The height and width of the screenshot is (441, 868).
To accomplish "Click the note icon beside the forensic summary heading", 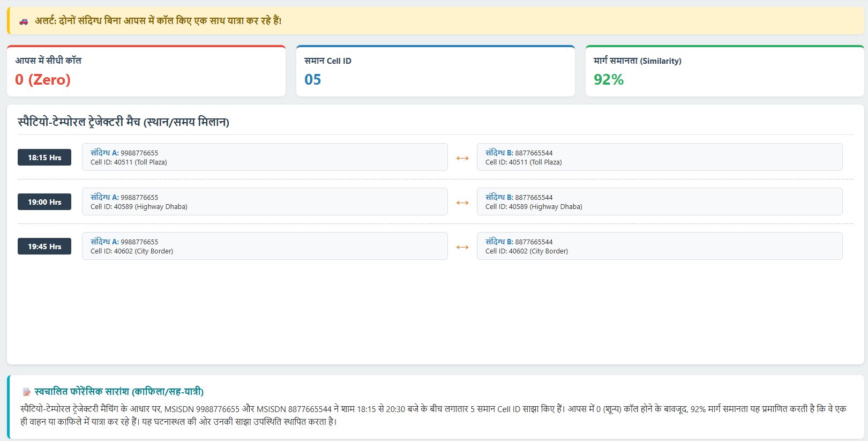I will tap(26, 392).
